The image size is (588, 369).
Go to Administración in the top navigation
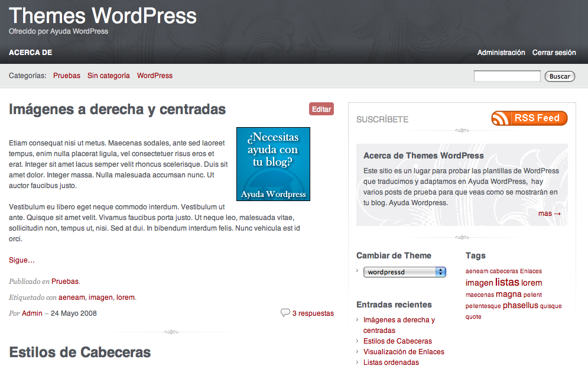coord(501,53)
